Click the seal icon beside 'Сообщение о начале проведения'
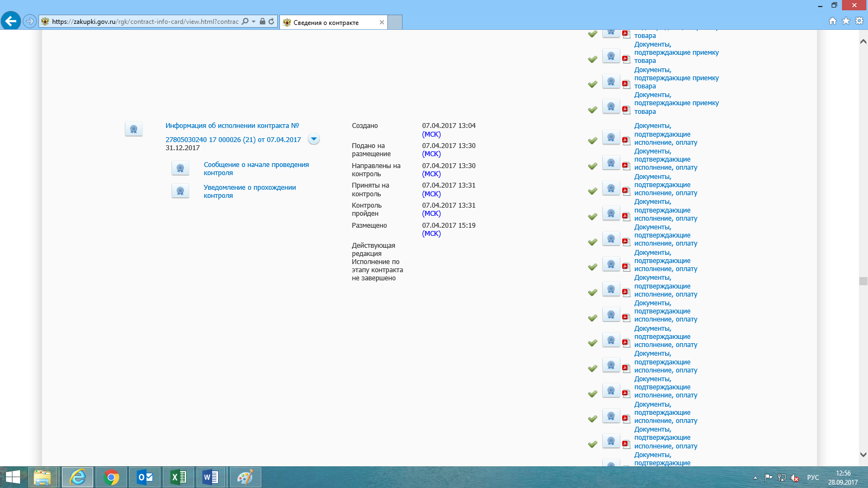868x488 pixels. [x=180, y=168]
